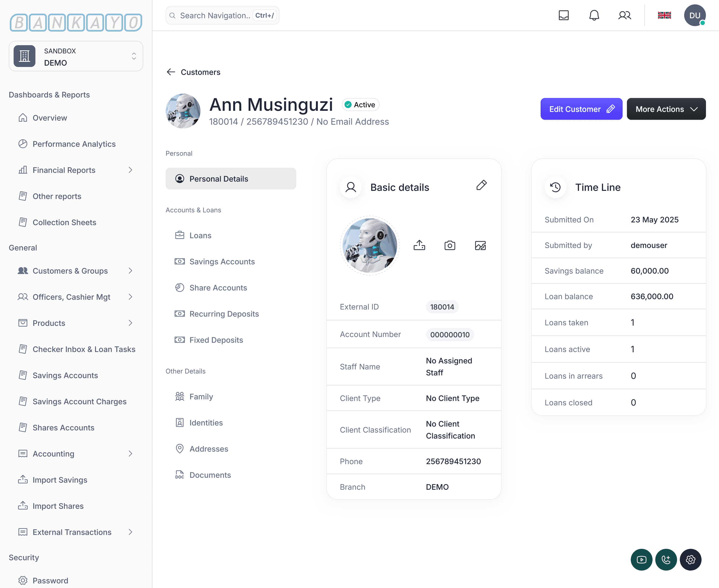Click the upload photo icon
The image size is (719, 588).
coord(419,245)
